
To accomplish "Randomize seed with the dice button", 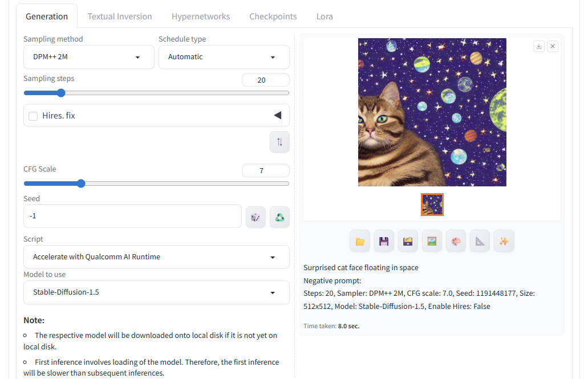I will point(256,217).
